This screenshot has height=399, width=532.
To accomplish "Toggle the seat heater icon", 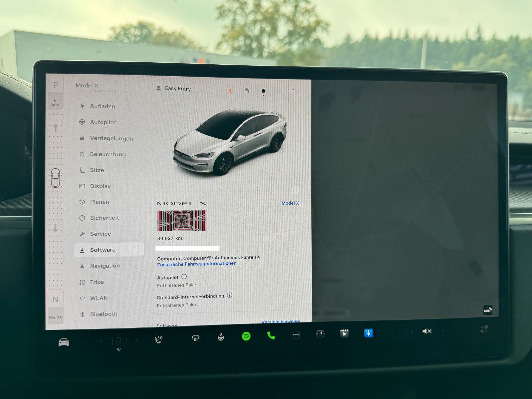I will (x=159, y=339).
